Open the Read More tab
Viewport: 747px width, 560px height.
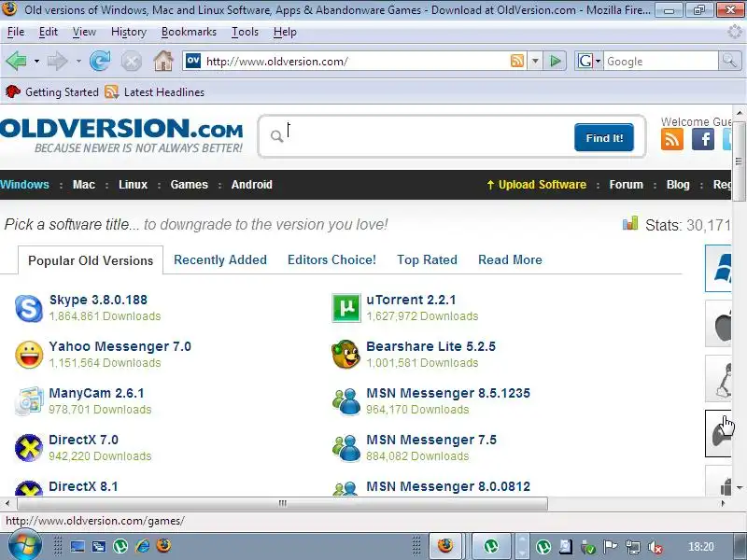point(510,259)
